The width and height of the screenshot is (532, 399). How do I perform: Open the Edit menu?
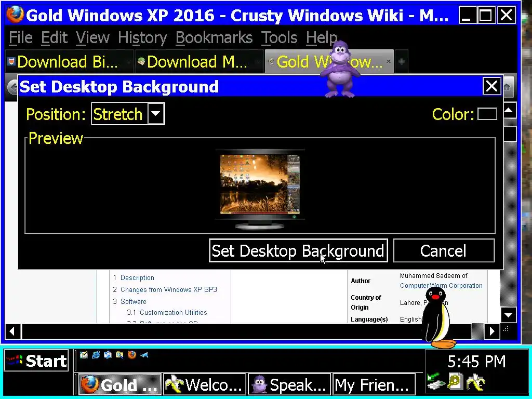pos(54,37)
